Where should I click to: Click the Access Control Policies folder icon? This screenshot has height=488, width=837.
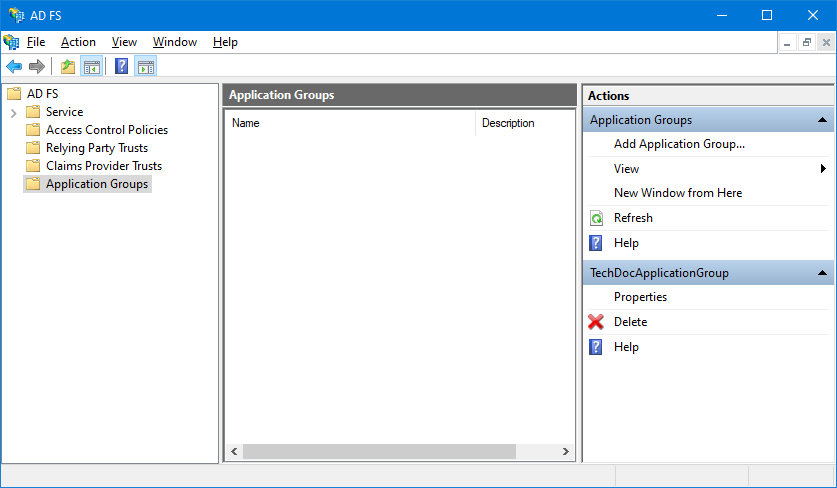pyautogui.click(x=33, y=130)
